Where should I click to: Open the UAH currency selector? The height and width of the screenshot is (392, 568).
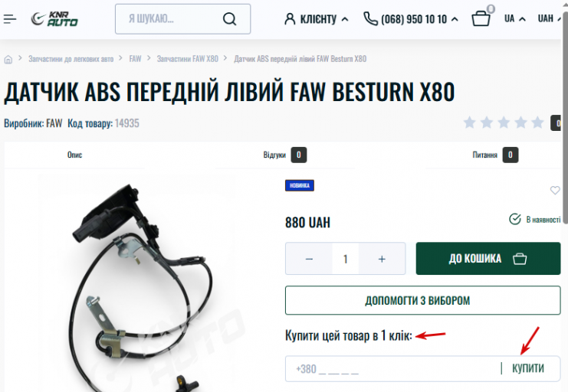[549, 18]
